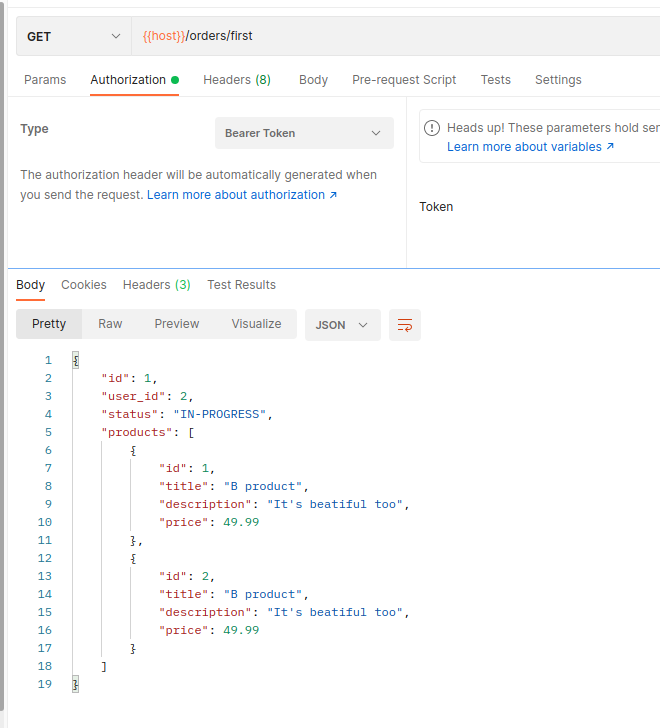Click the Type label in Authorization
660x728 pixels.
click(x=34, y=129)
